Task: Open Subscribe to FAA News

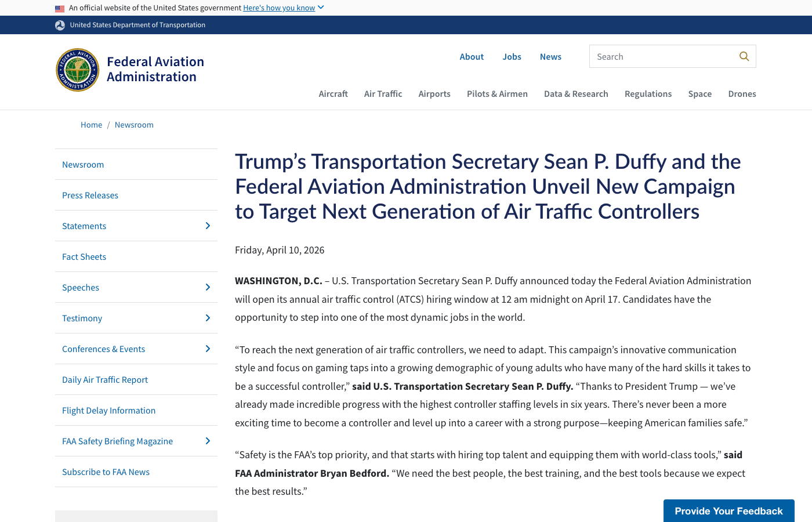Action: pyautogui.click(x=106, y=472)
